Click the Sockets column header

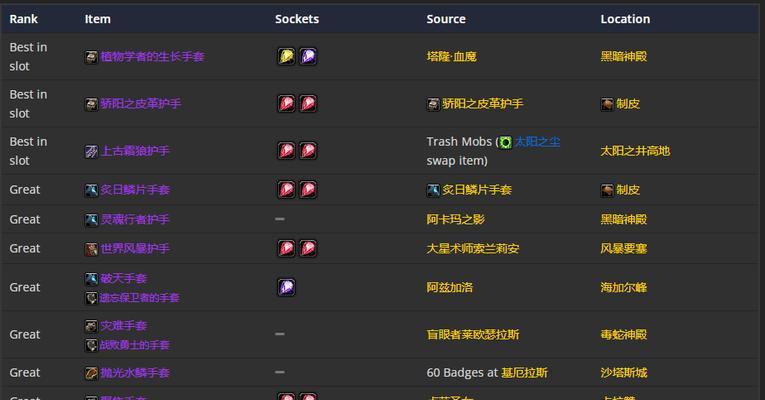point(297,19)
